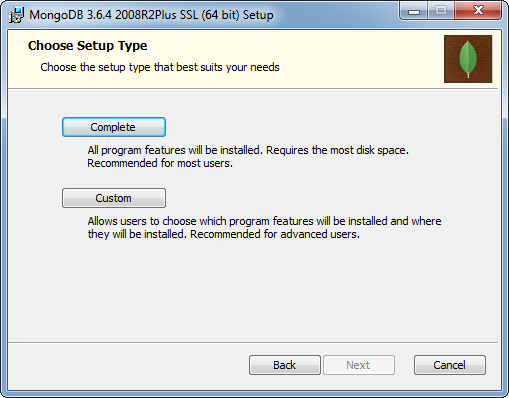The width and height of the screenshot is (509, 398).
Task: Choose the Custom setup type
Action: (x=114, y=198)
